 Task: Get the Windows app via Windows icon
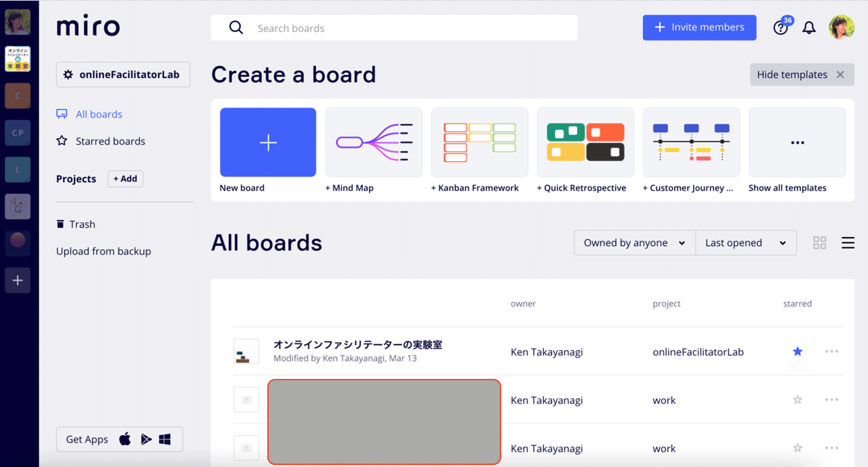click(x=165, y=439)
